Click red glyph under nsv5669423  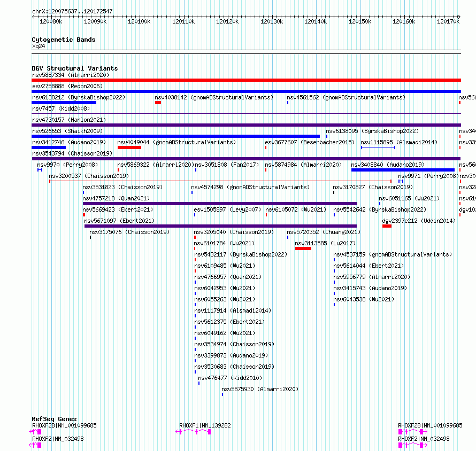click(x=84, y=215)
